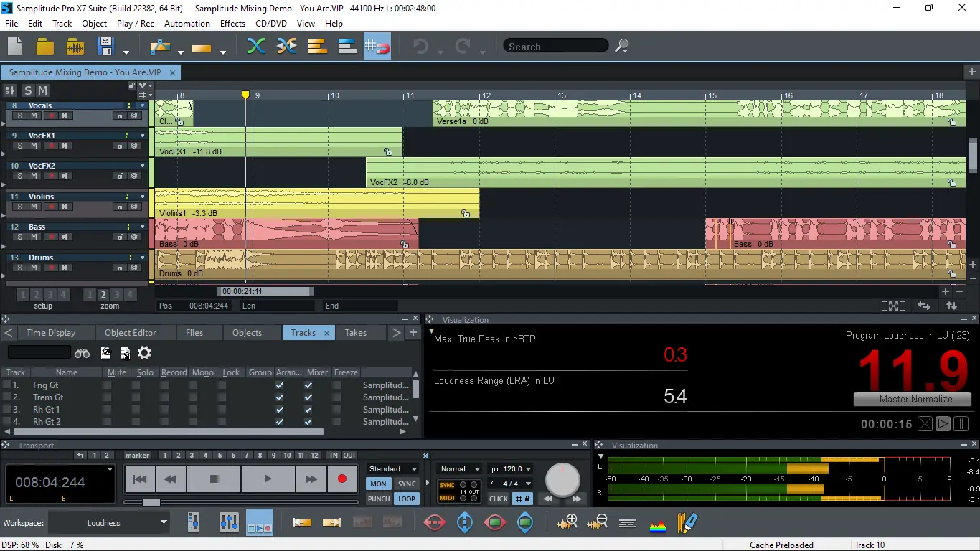Start playback with the transport Play button
This screenshot has width=980, height=551.
[x=268, y=479]
